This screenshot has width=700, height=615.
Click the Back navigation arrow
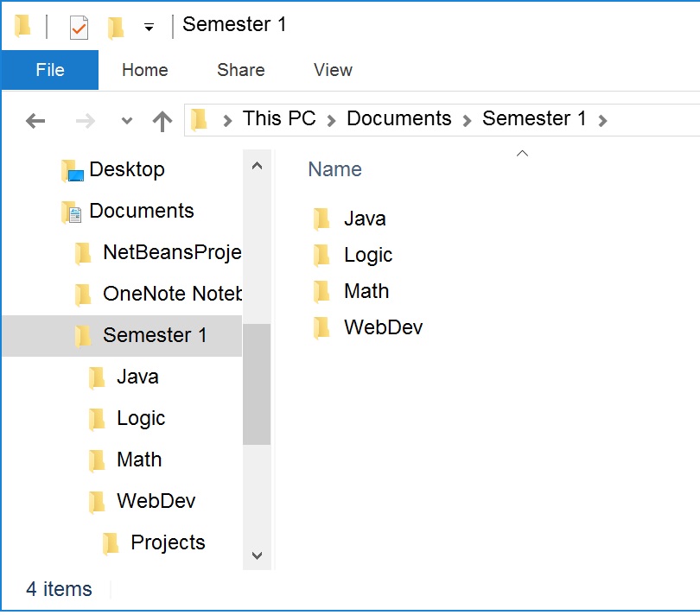coord(35,120)
